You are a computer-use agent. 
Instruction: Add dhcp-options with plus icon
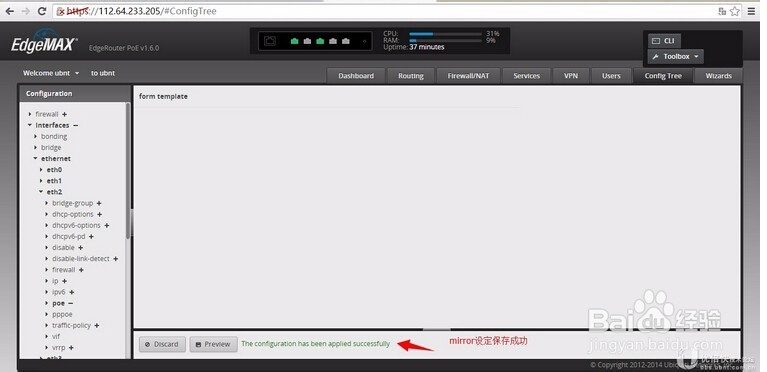[99, 214]
